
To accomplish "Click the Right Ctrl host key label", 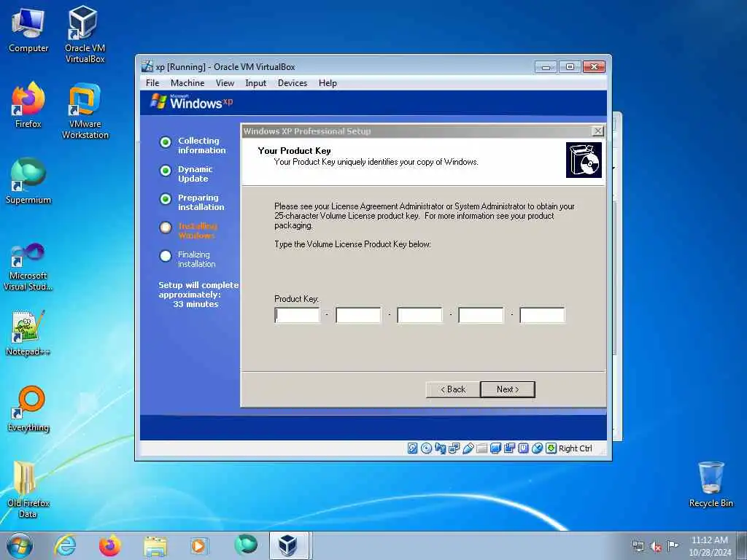I will 575,448.
